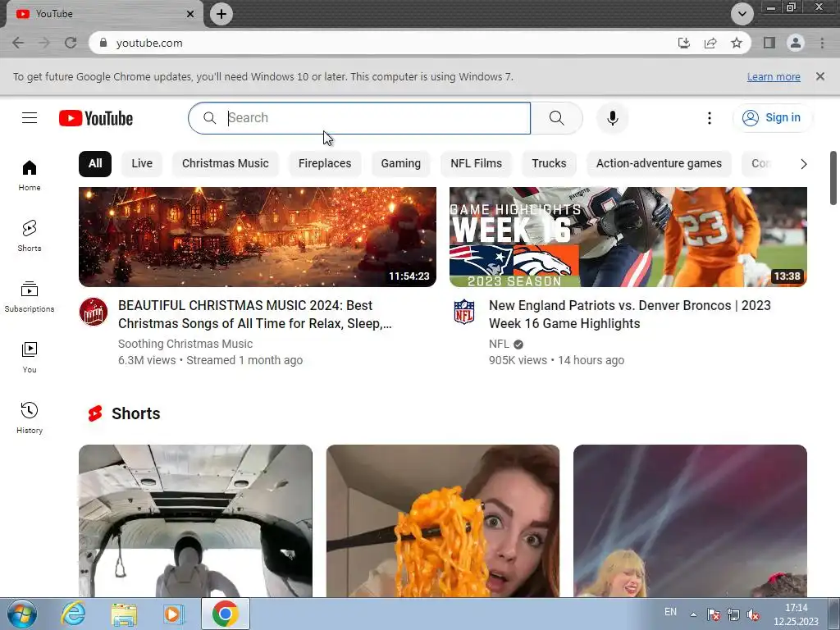The height and width of the screenshot is (630, 840).
Task: Open Soothing Christmas Music channel name
Action: click(x=185, y=344)
